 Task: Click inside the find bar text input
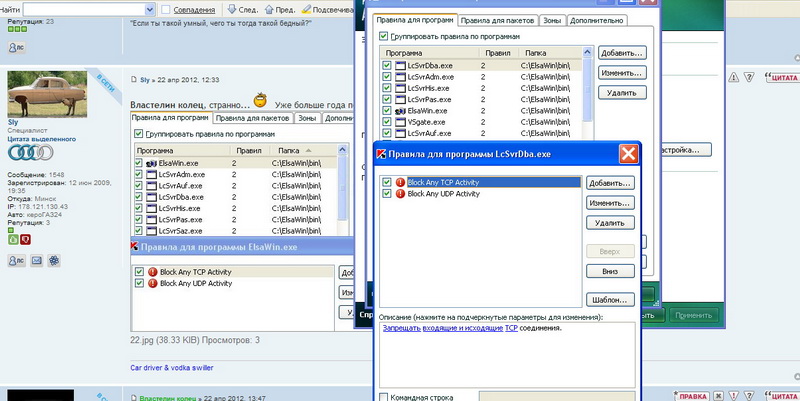coord(78,9)
